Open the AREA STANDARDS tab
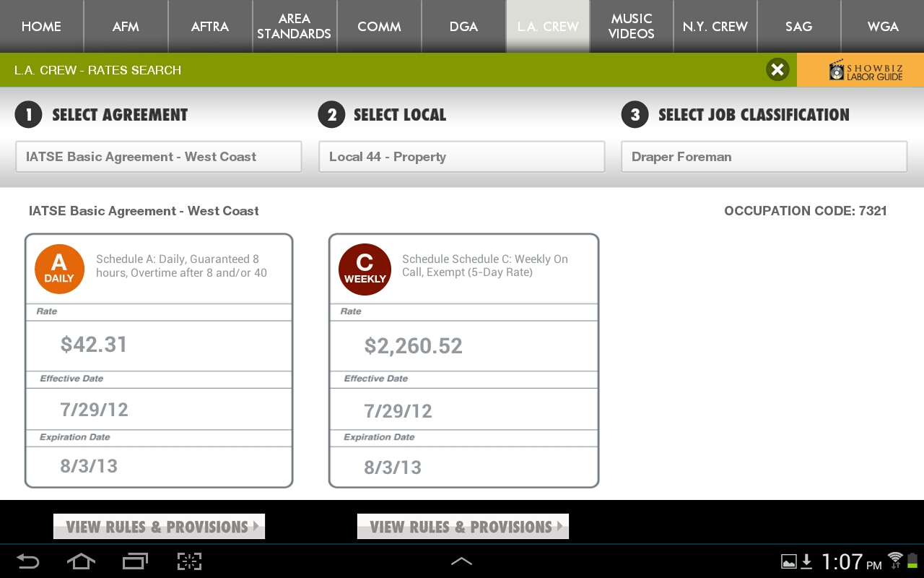The image size is (924, 578). point(294,26)
